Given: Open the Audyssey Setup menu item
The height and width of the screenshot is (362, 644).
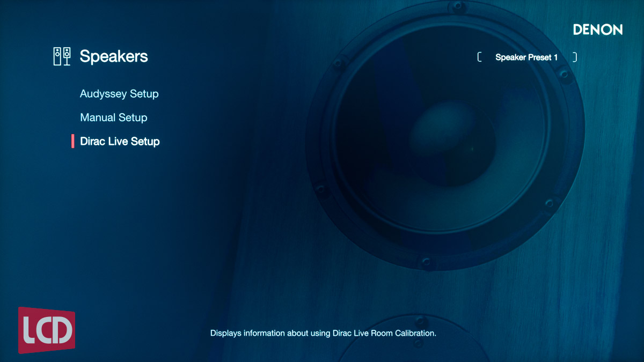Looking at the screenshot, I should [x=119, y=94].
